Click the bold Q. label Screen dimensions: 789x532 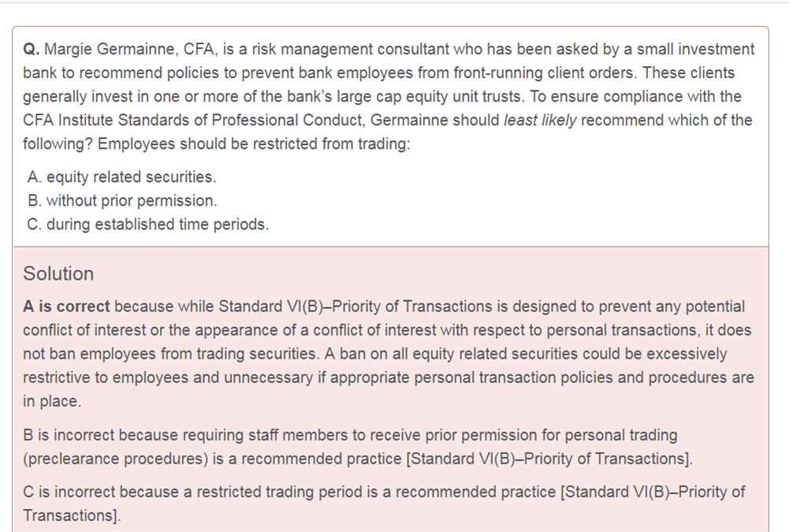click(x=32, y=50)
